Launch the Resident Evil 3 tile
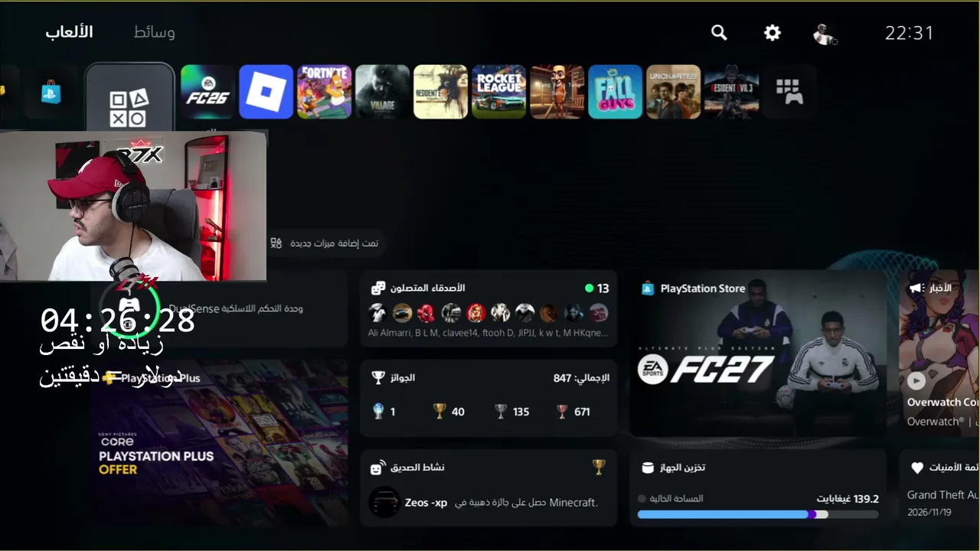The height and width of the screenshot is (551, 980). coord(731,92)
